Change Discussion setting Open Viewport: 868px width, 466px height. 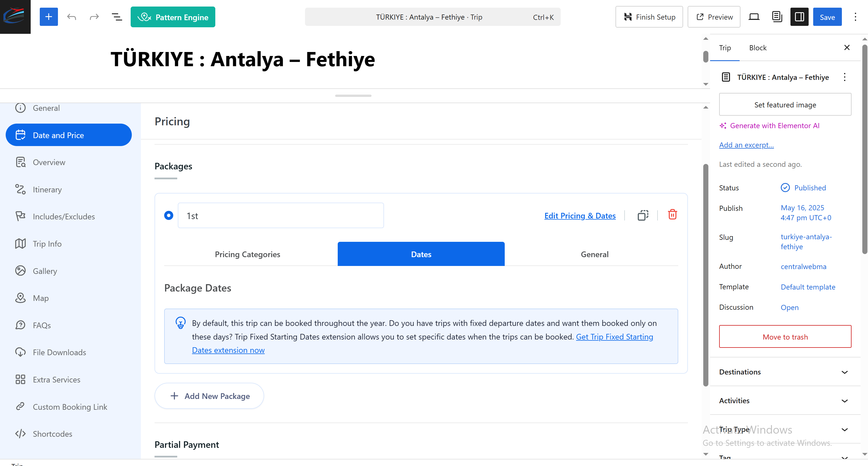tap(790, 307)
